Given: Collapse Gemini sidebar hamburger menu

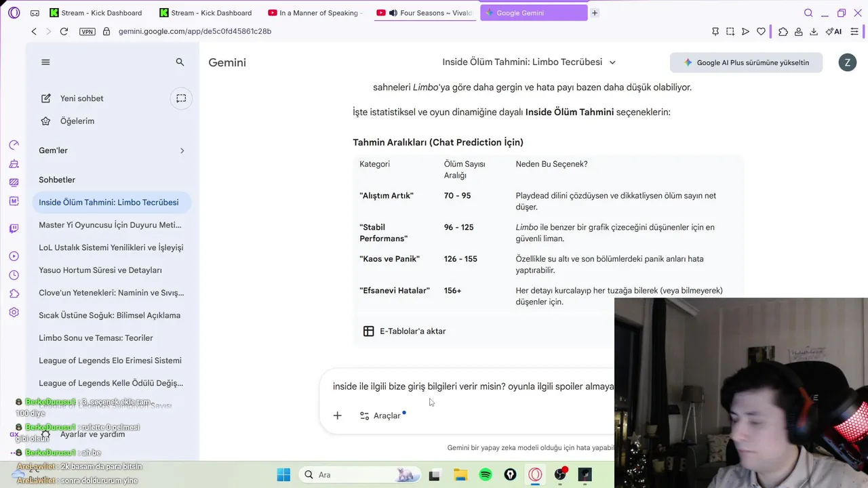Looking at the screenshot, I should tap(45, 62).
